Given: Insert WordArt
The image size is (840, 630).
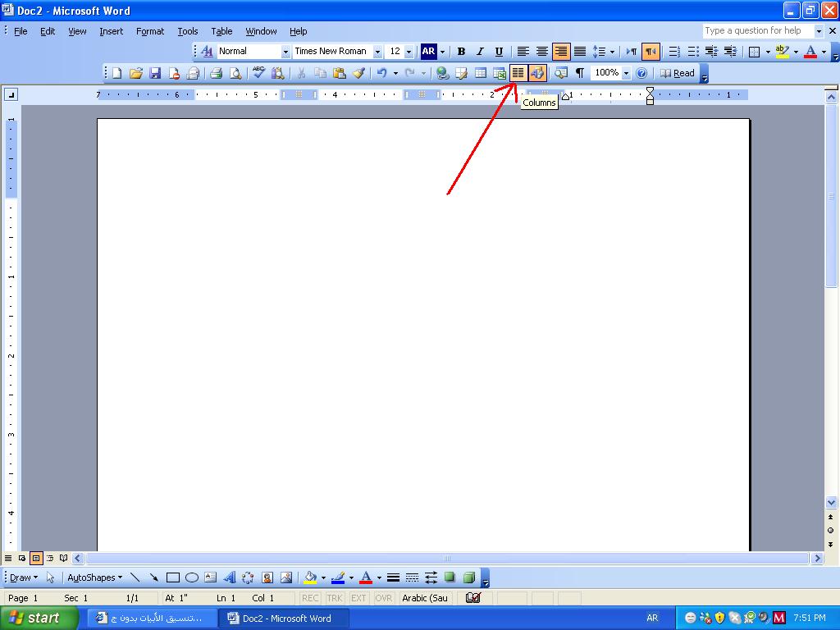Looking at the screenshot, I should (x=230, y=577).
